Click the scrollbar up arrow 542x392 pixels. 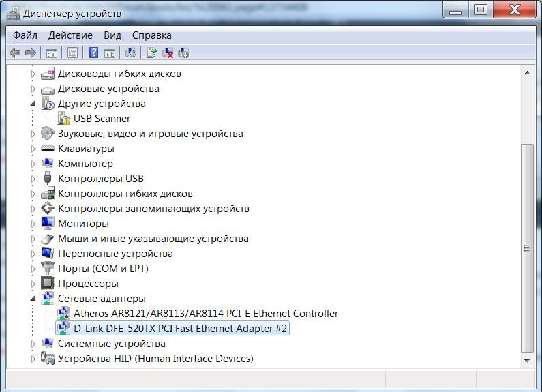(527, 72)
